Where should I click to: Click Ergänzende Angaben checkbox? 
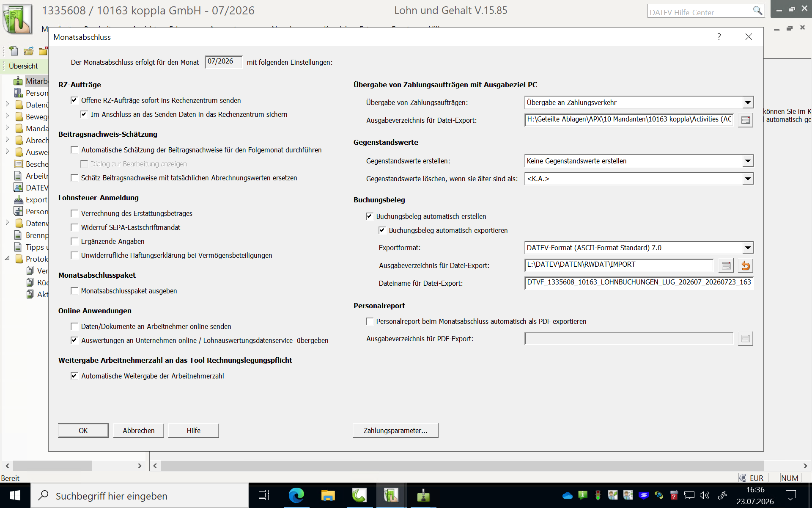[74, 241]
